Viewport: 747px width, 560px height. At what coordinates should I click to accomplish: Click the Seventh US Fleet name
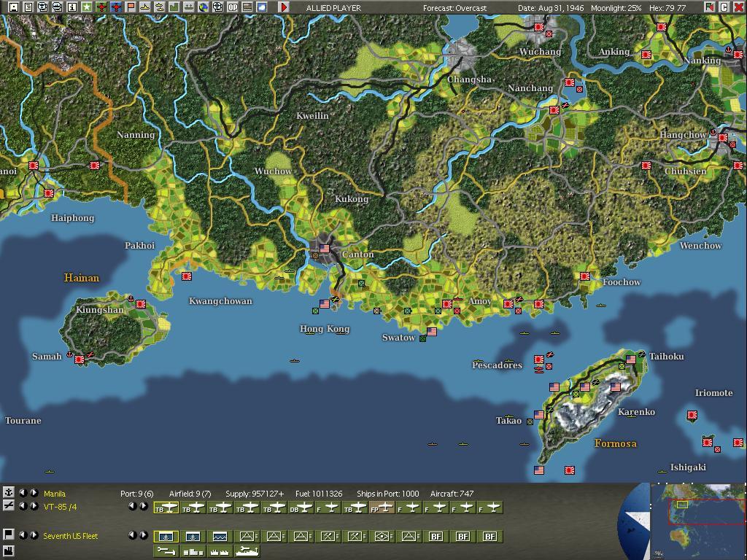pos(71,536)
